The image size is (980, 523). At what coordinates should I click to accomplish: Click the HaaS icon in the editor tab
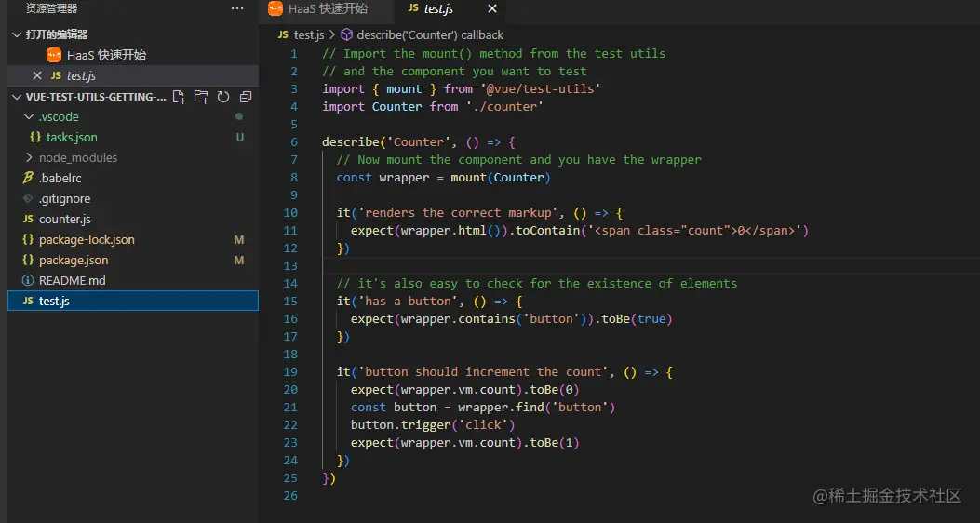pyautogui.click(x=275, y=8)
